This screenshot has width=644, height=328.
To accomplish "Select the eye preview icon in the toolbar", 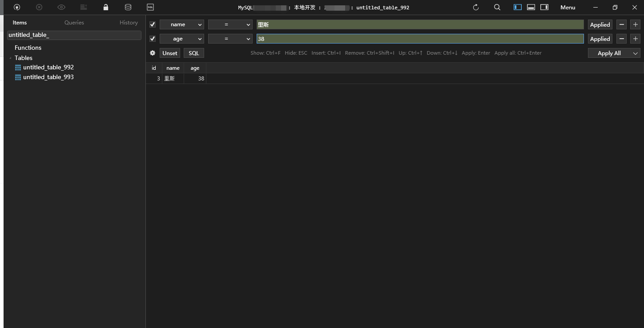I will pos(61,7).
